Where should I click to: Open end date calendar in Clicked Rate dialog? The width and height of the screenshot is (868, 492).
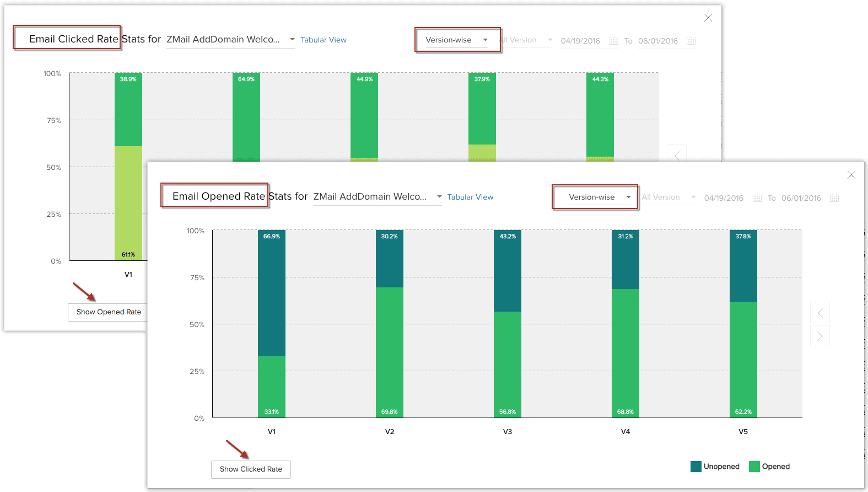coord(691,41)
